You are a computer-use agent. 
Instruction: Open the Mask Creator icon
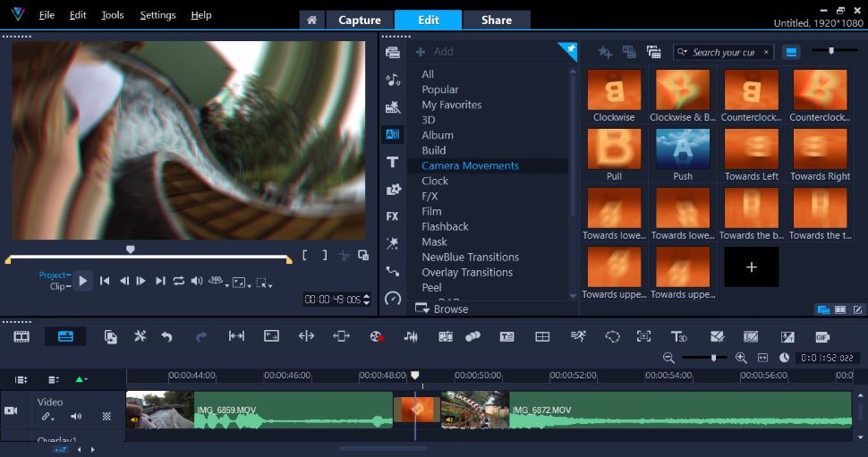[x=612, y=336]
